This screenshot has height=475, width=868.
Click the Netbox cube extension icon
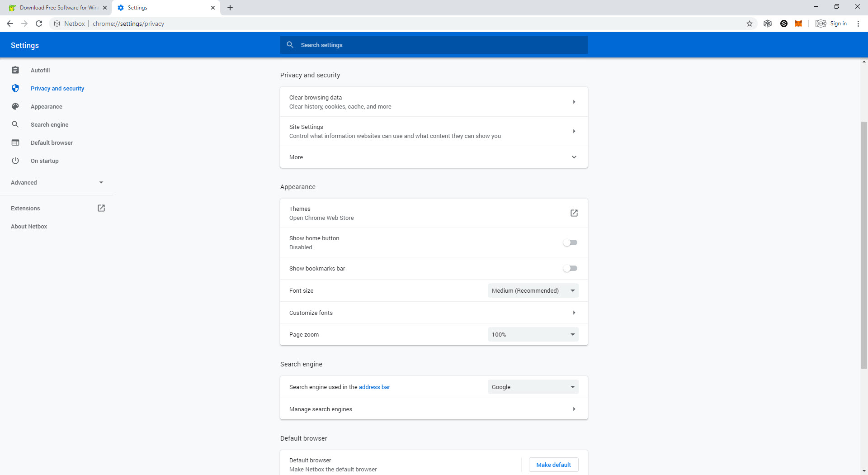tap(768, 24)
